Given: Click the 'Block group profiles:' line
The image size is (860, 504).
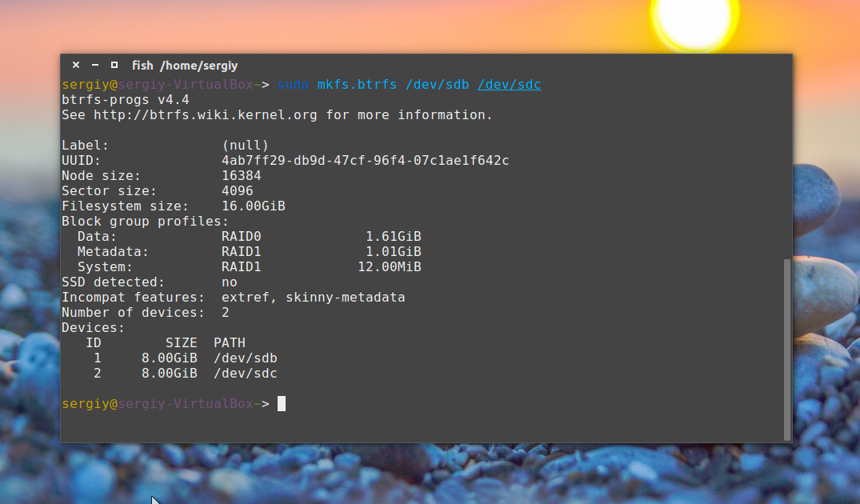Looking at the screenshot, I should (x=146, y=222).
